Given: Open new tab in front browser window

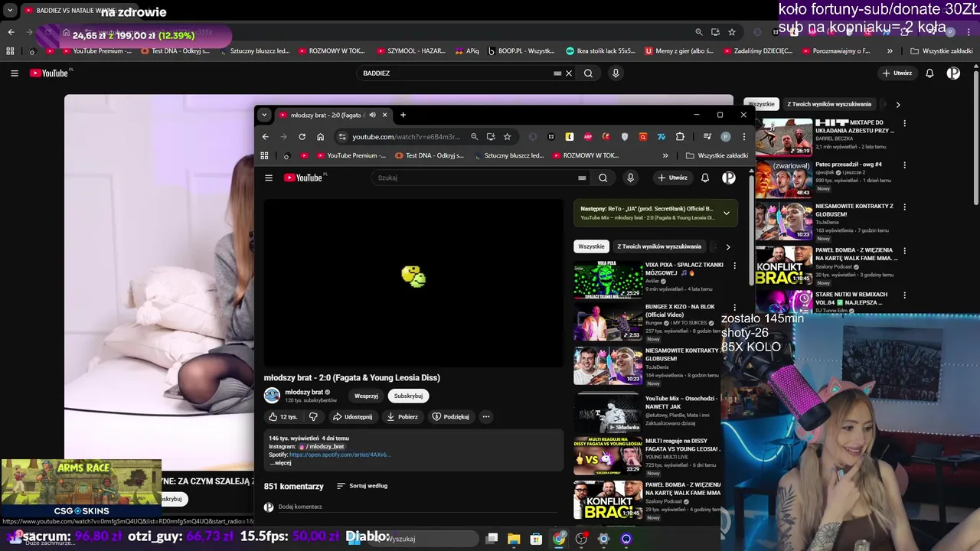Looking at the screenshot, I should [x=403, y=115].
